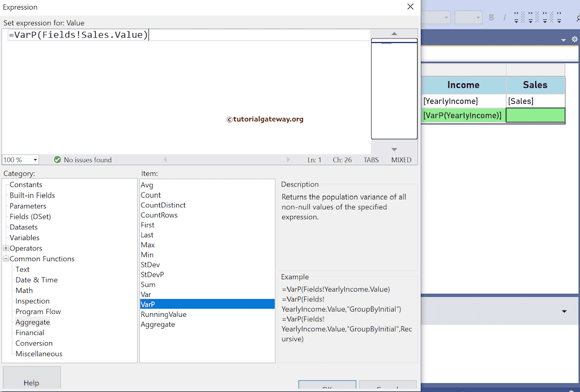Screen dimensions: 580x392
Task: Click the left navigation arrow in the status bar
Action: tap(165, 160)
